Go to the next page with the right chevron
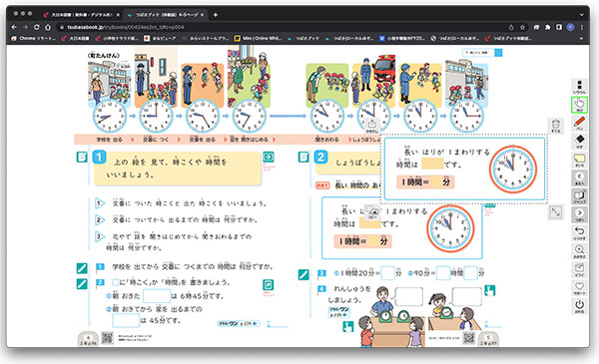 [579, 214]
